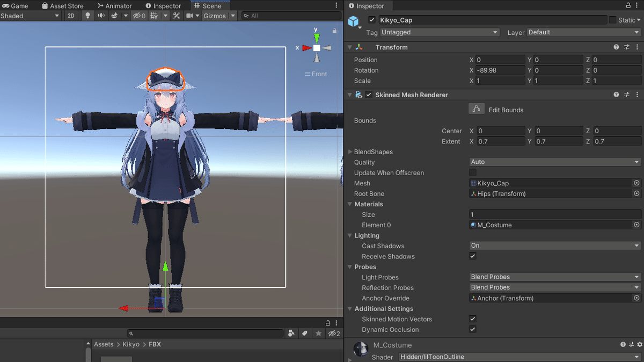Switch to the Game tab
Image resolution: width=644 pixels, height=362 pixels.
(16, 5)
